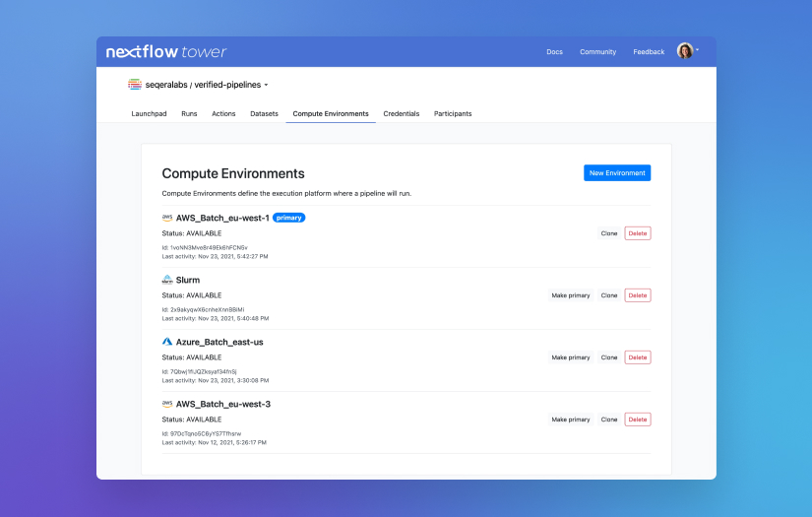812x517 pixels.
Task: Select the Compute Environments tab
Action: tap(331, 113)
